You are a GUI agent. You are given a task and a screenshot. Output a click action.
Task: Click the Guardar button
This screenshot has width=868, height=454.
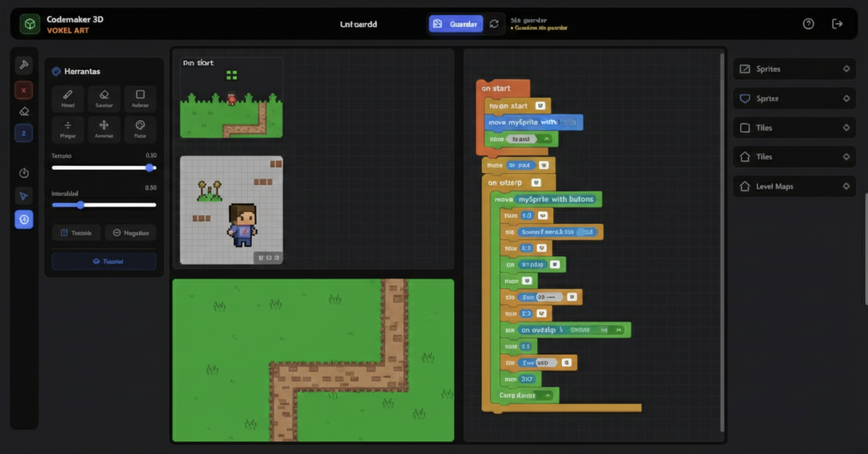[x=456, y=23]
